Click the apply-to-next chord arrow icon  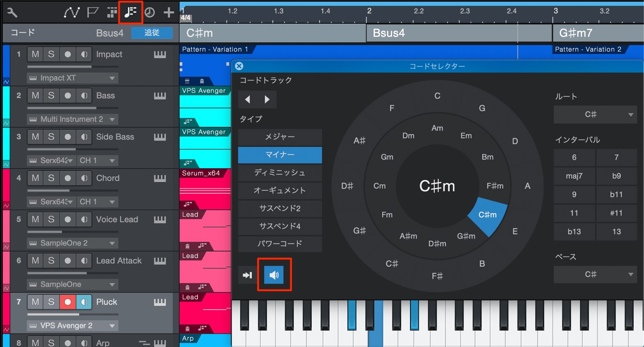point(247,275)
